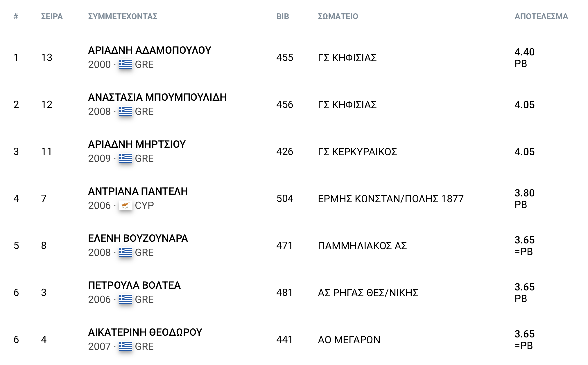Viewport: 588px width, 365px height.
Task: Open club ΑΟ ΜΕΓΑΡΩΝ
Action: click(349, 340)
